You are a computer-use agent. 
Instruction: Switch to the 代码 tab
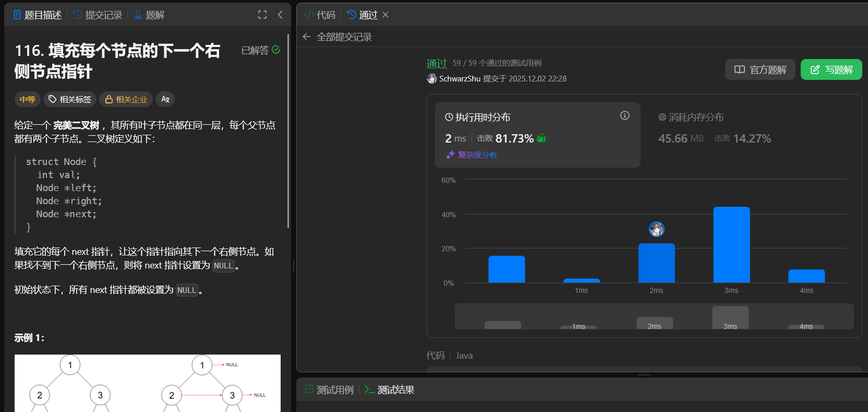320,15
